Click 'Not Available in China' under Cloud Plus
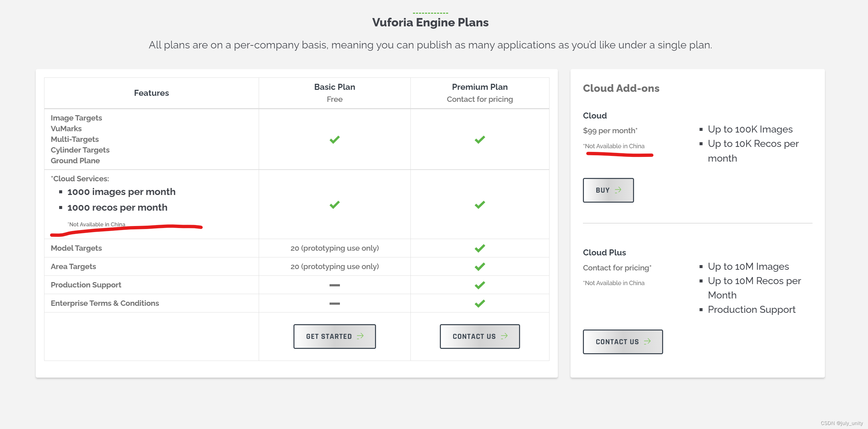 [614, 283]
